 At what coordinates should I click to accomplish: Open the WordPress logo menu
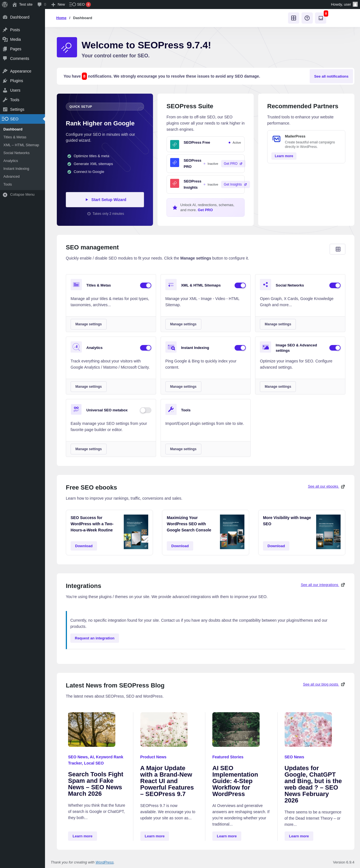point(5,4)
